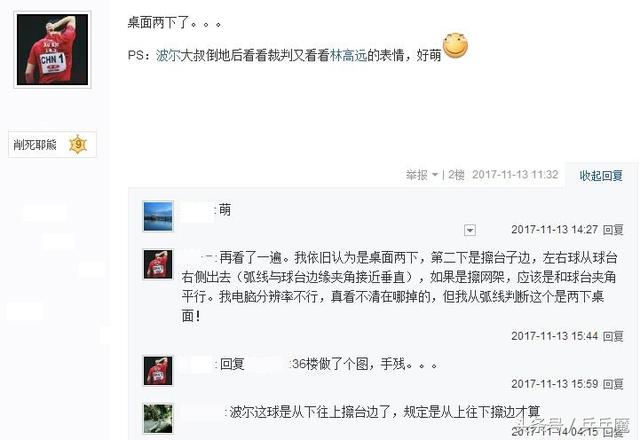Click the 举报 report link
The height and width of the screenshot is (440, 640).
(417, 175)
